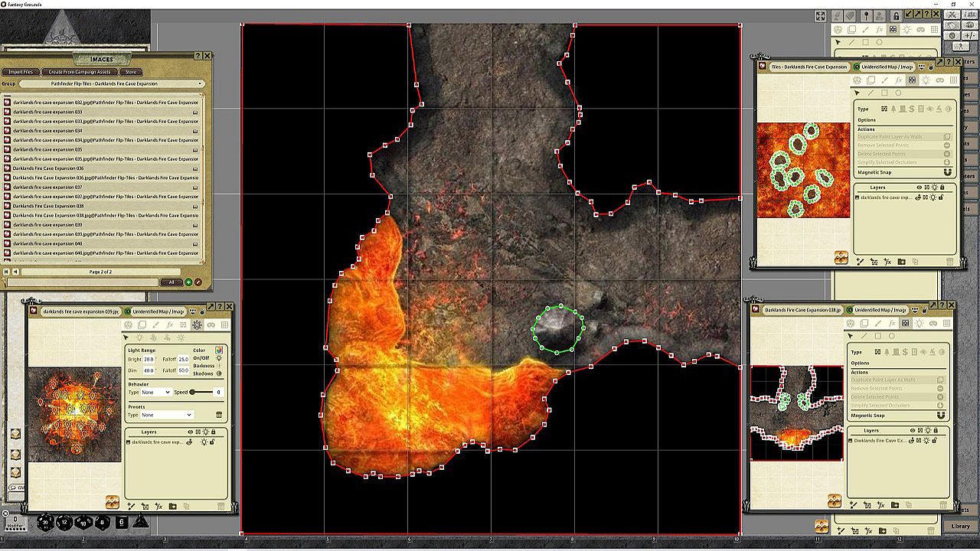Toggle the lock icon in main map header
980x551 pixels.
[x=895, y=15]
